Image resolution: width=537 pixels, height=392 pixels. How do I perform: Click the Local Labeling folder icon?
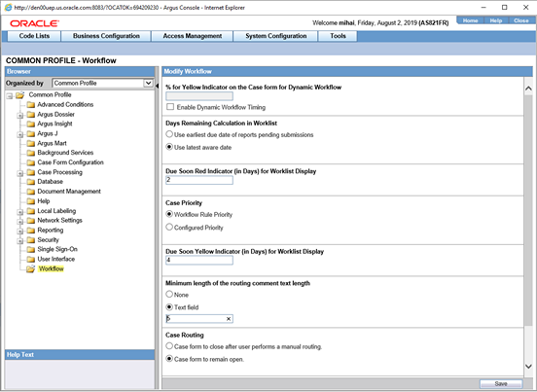click(31, 211)
